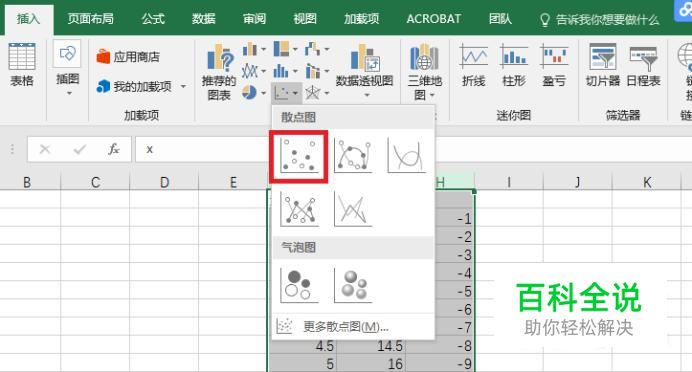Insert a 日程表 timeline
The width and height of the screenshot is (692, 372).
[643, 65]
